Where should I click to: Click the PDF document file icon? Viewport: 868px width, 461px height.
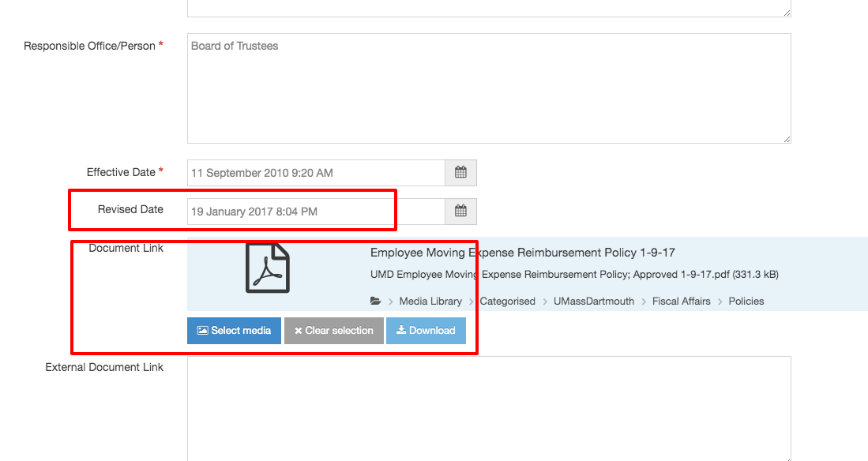pyautogui.click(x=268, y=268)
